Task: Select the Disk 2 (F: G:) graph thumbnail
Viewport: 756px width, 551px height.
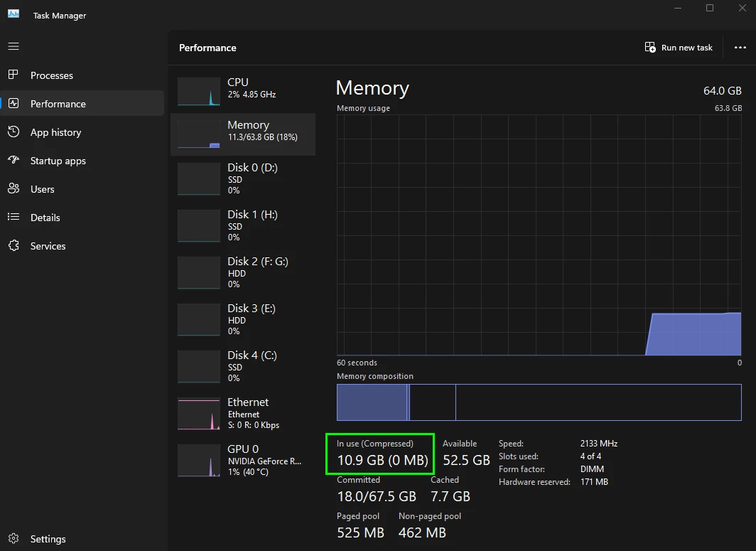Action: pyautogui.click(x=199, y=272)
